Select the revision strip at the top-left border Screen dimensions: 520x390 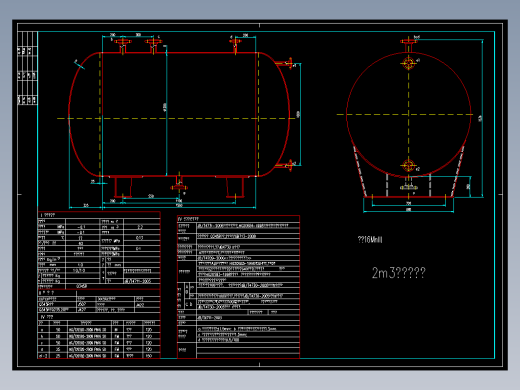[x=27, y=68]
